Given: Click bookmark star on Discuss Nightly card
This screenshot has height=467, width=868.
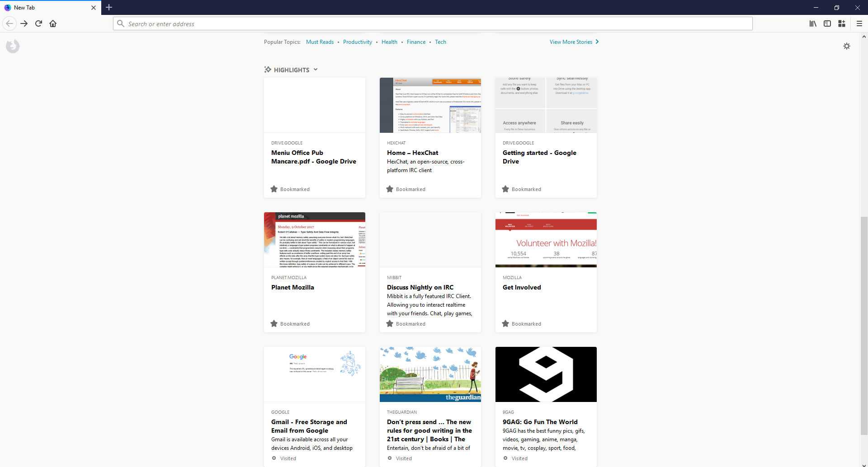Looking at the screenshot, I should [390, 324].
